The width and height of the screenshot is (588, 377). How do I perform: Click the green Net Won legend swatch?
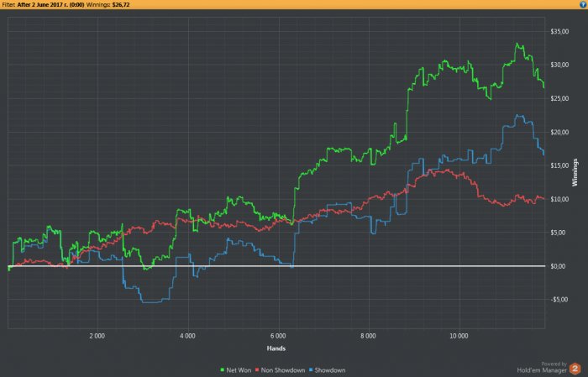point(222,370)
